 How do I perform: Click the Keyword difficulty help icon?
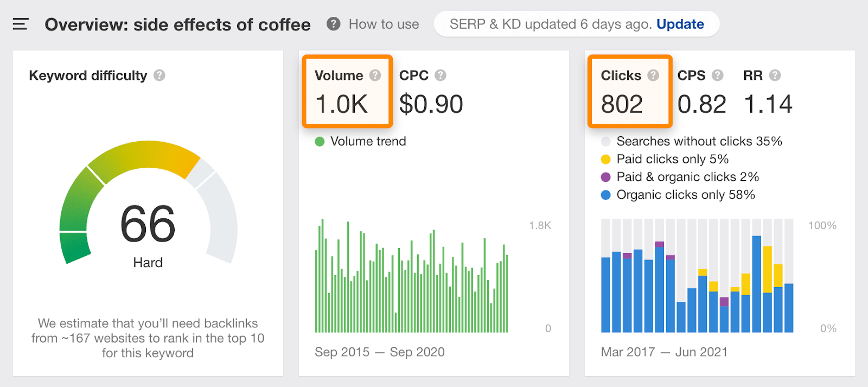click(159, 75)
